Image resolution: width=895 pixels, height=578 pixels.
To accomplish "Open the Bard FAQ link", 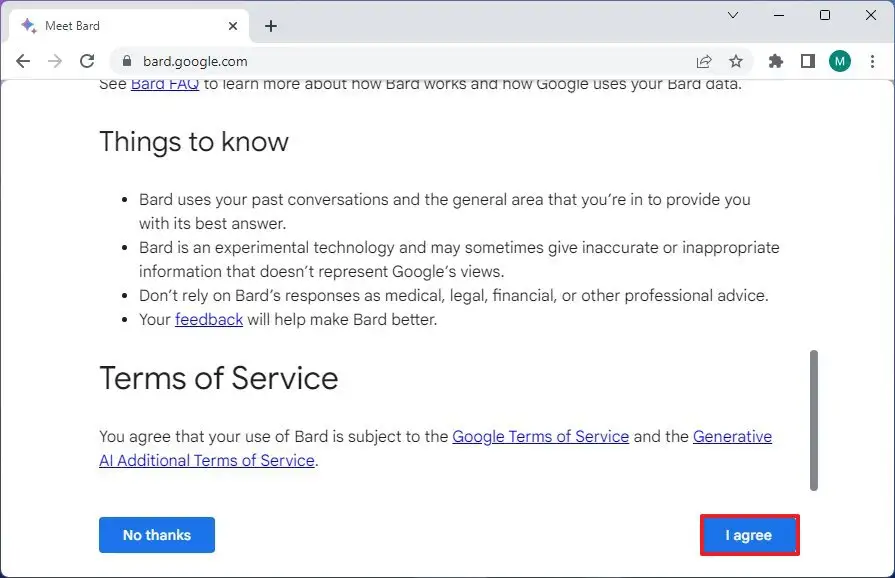I will click(x=164, y=84).
